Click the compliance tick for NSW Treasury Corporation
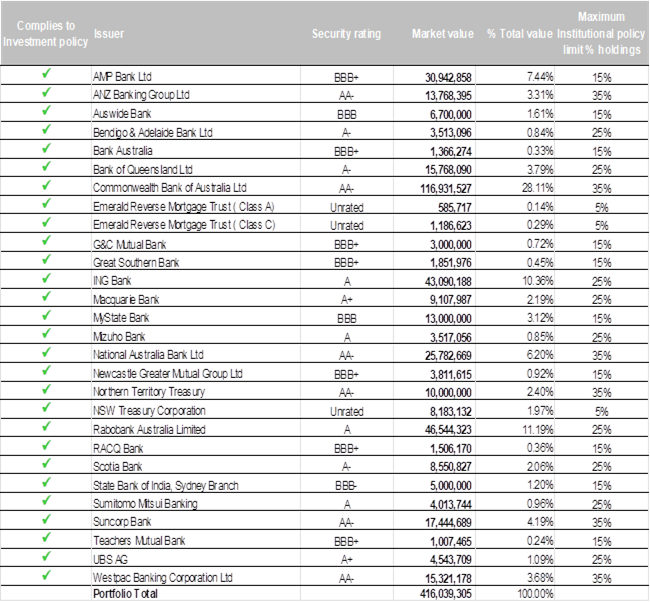Viewport: 650px width, 602px height. [45, 410]
